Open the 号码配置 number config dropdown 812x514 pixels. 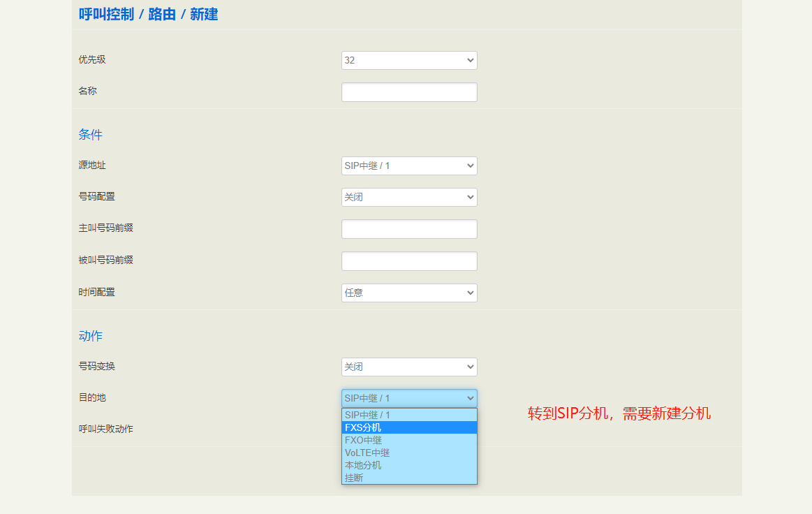click(x=409, y=197)
